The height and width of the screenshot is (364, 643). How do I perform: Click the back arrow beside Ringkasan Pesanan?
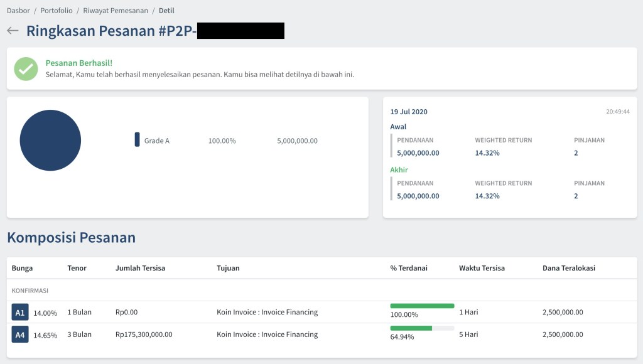(13, 31)
